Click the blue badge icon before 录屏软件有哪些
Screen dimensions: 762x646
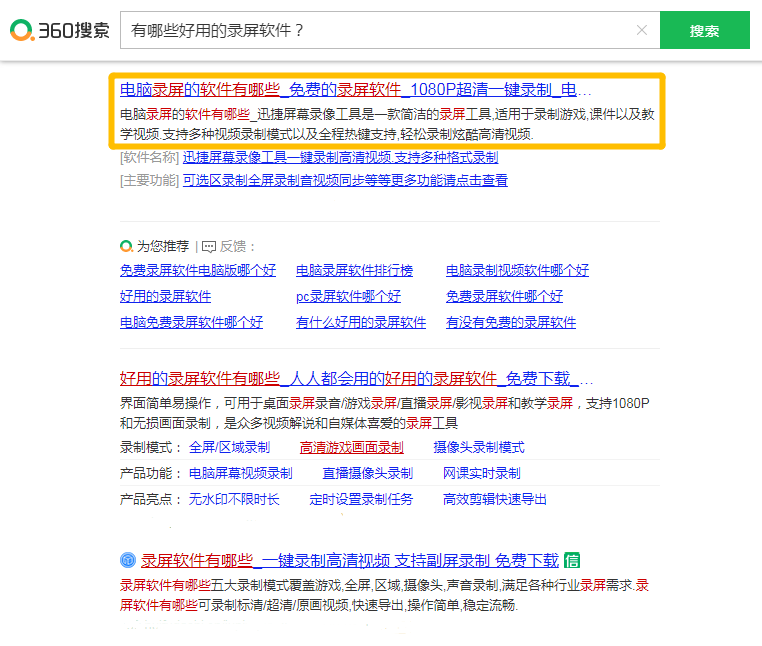pos(128,560)
